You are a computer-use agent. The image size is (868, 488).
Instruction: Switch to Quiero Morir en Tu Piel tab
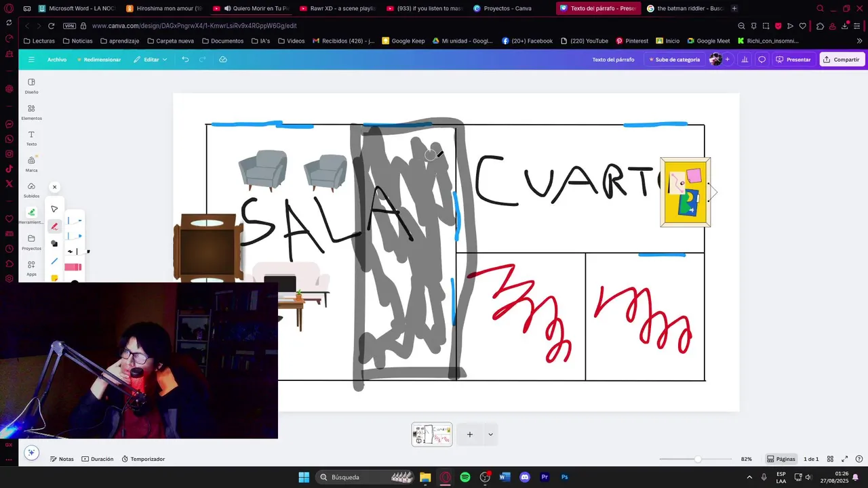tap(252, 8)
